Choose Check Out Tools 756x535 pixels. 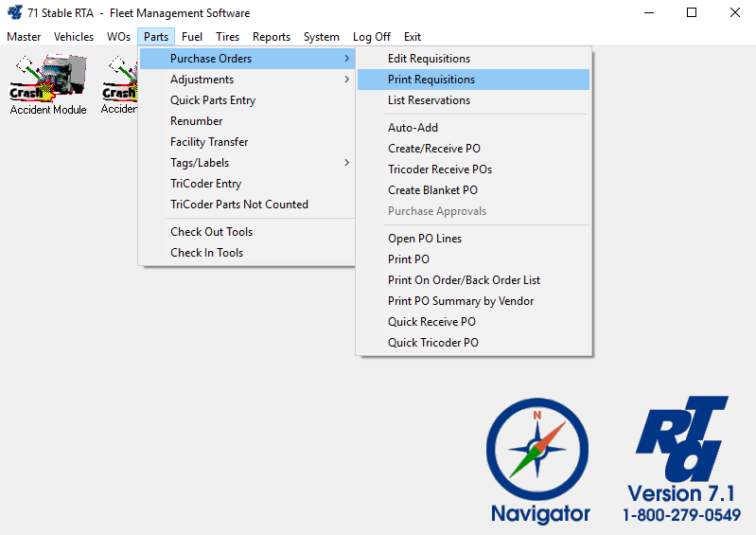pyautogui.click(x=211, y=232)
